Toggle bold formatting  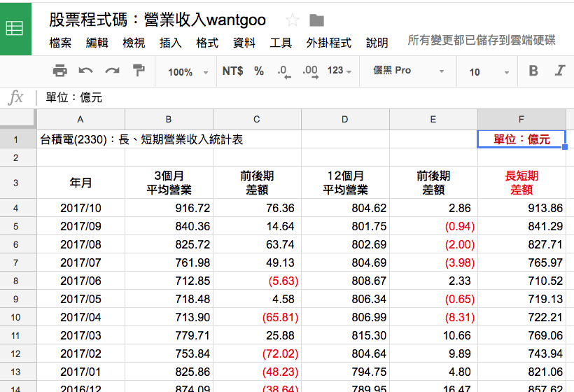533,70
